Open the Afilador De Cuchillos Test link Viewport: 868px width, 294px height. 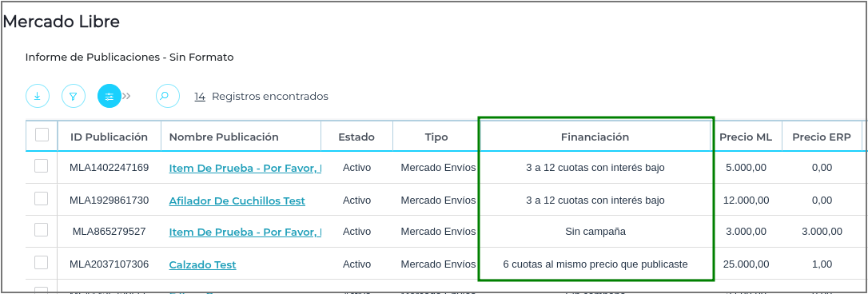click(x=237, y=201)
